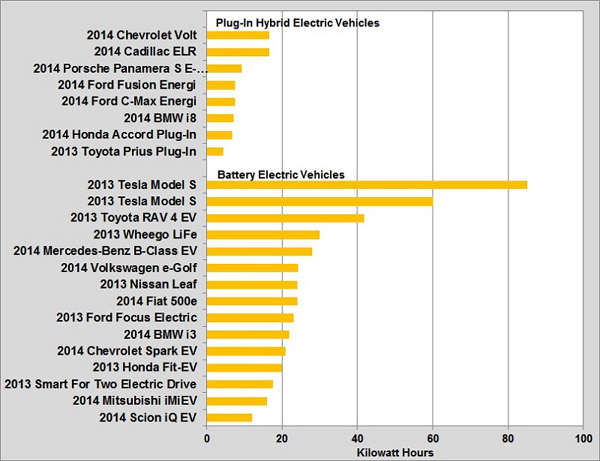600x461 pixels.
Task: Select the Tesla Model S bar at 60 kWh
Action: 320,202
